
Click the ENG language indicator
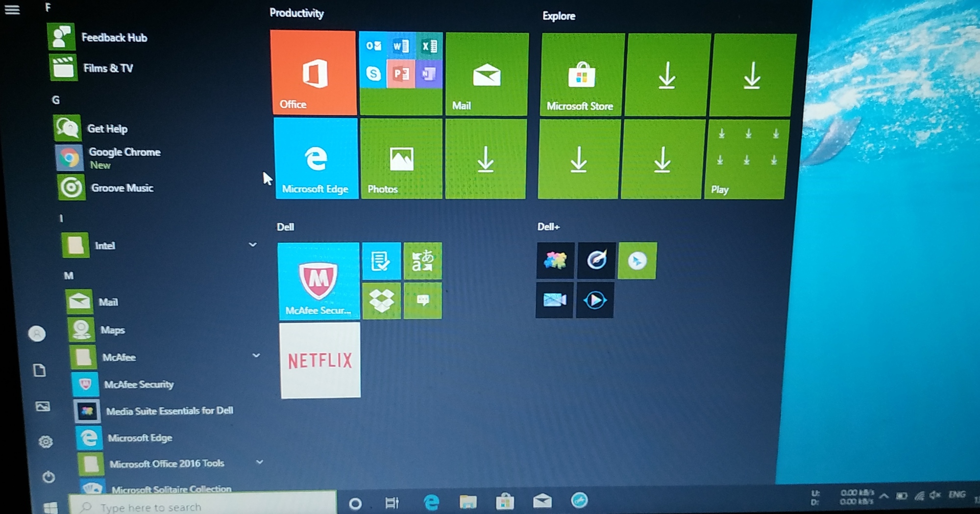(957, 494)
